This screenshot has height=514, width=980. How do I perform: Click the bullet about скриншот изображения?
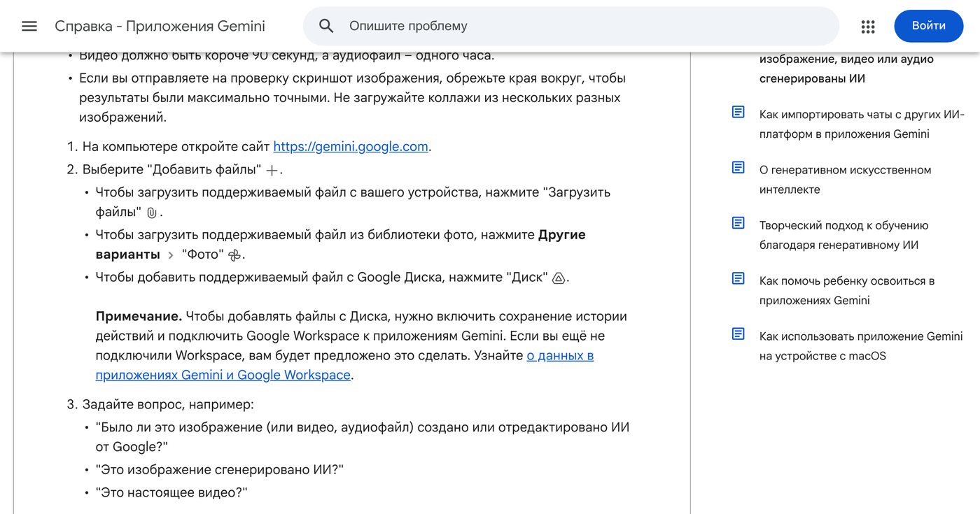352,97
